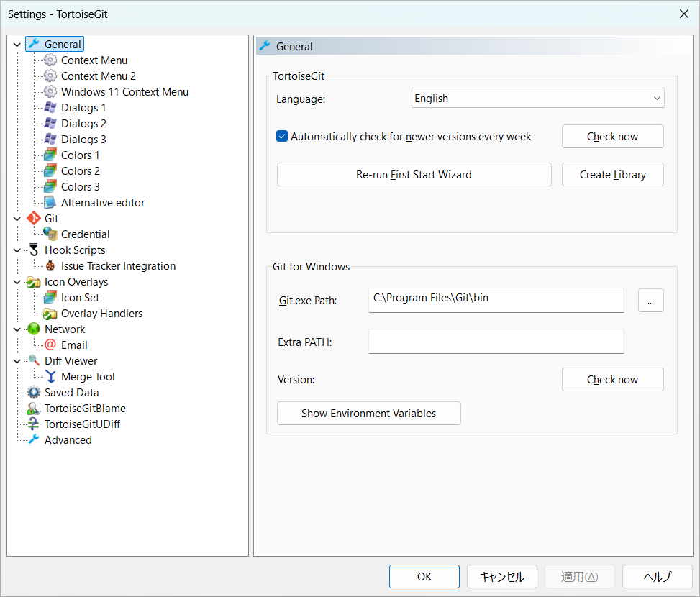The height and width of the screenshot is (597, 700).
Task: Uncheck automatic newer versions check
Action: [282, 136]
